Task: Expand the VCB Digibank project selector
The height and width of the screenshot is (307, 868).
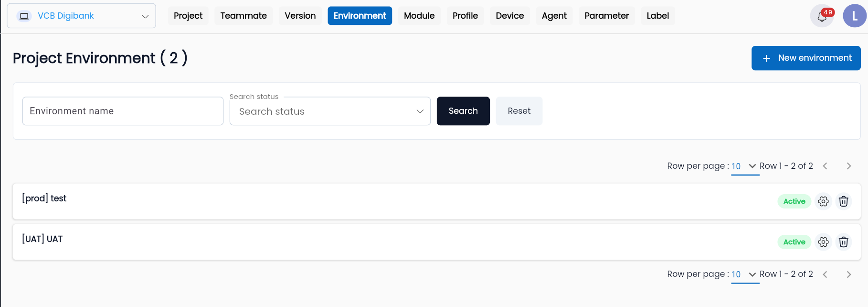Action: (x=82, y=16)
